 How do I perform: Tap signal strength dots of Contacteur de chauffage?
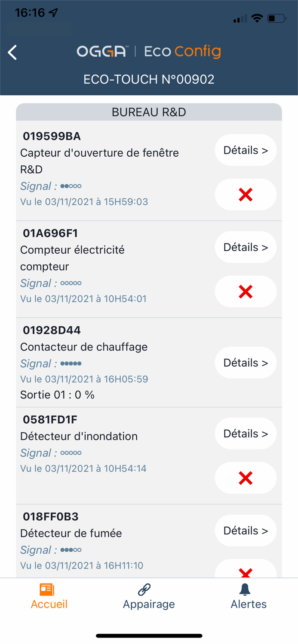[x=71, y=364]
